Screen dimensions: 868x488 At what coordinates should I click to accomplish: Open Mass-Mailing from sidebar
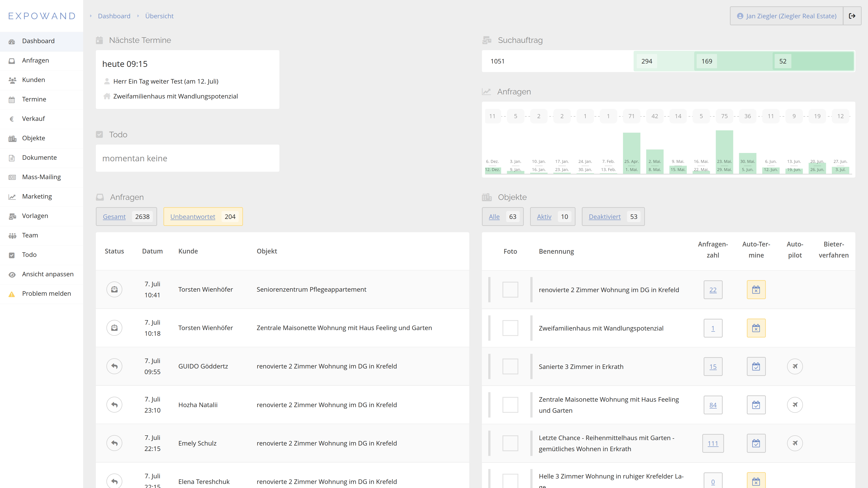[41, 177]
